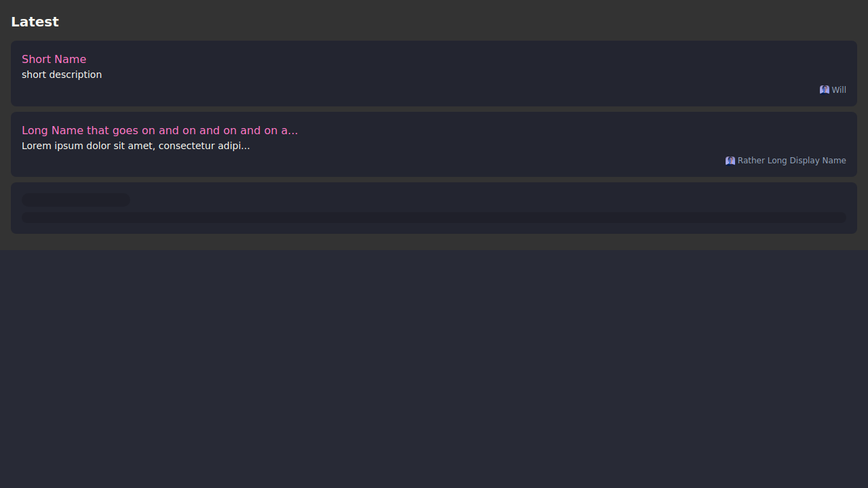Image resolution: width=868 pixels, height=488 pixels.
Task: Open the "Short Name" title link
Action: click(54, 60)
